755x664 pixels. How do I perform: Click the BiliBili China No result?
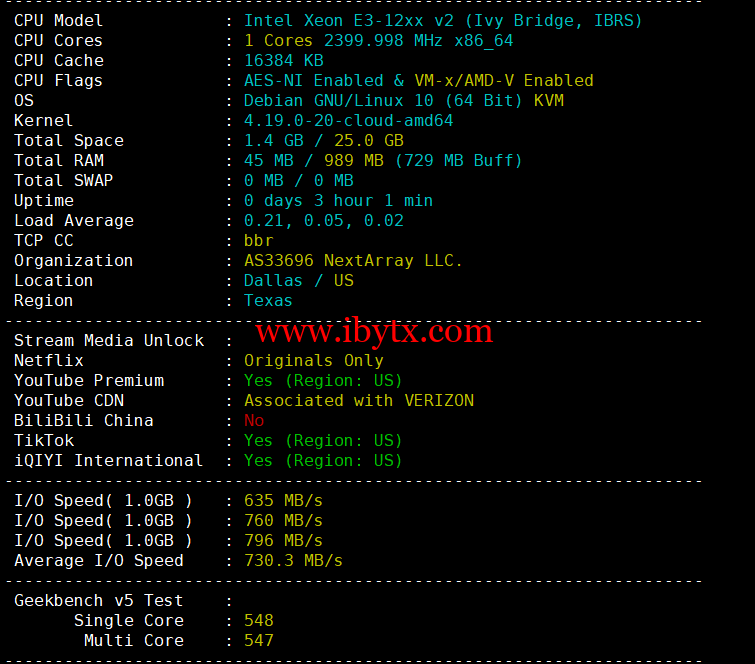[254, 420]
